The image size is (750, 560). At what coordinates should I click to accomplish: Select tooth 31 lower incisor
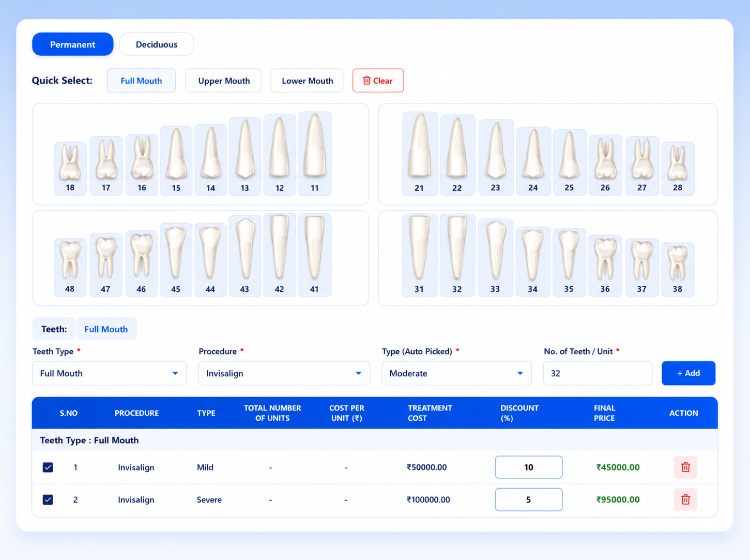[420, 255]
